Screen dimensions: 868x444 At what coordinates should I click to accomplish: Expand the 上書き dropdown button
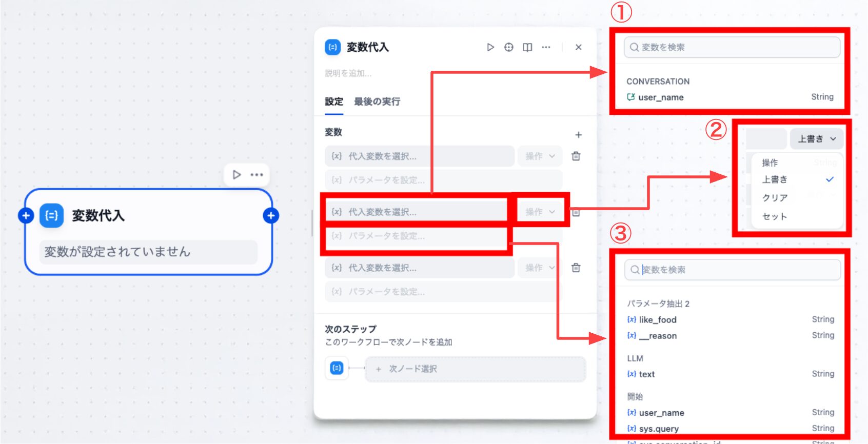click(x=816, y=139)
